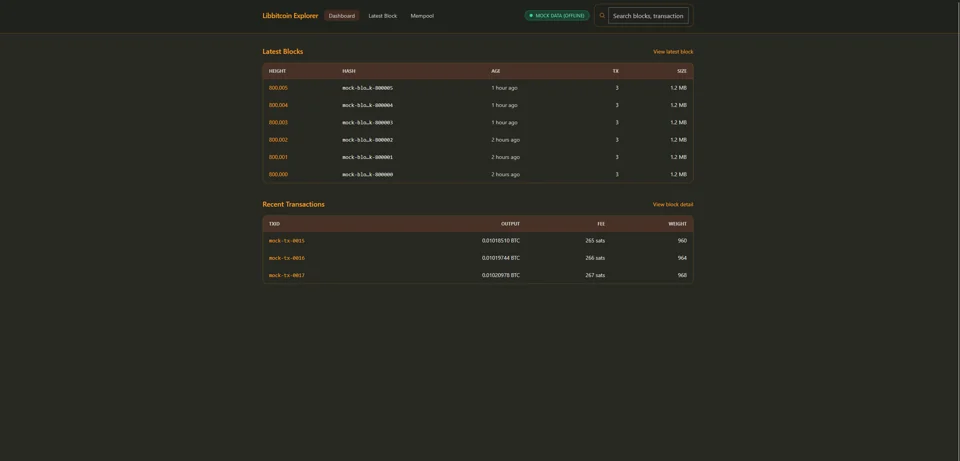Click the OUTPUT column header
The height and width of the screenshot is (461, 960).
tap(510, 224)
